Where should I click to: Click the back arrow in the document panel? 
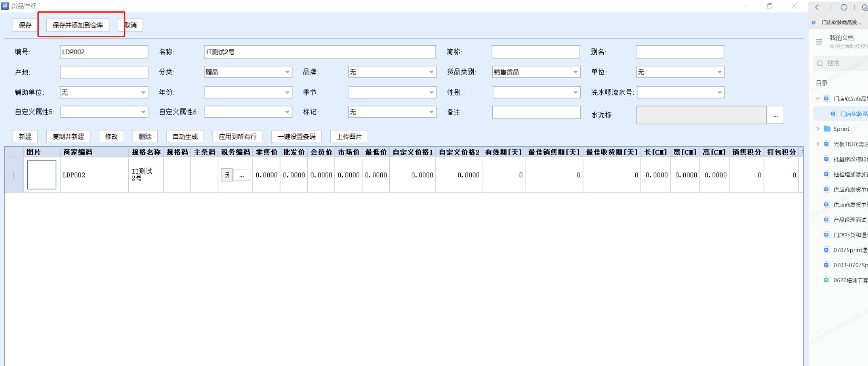click(x=817, y=7)
